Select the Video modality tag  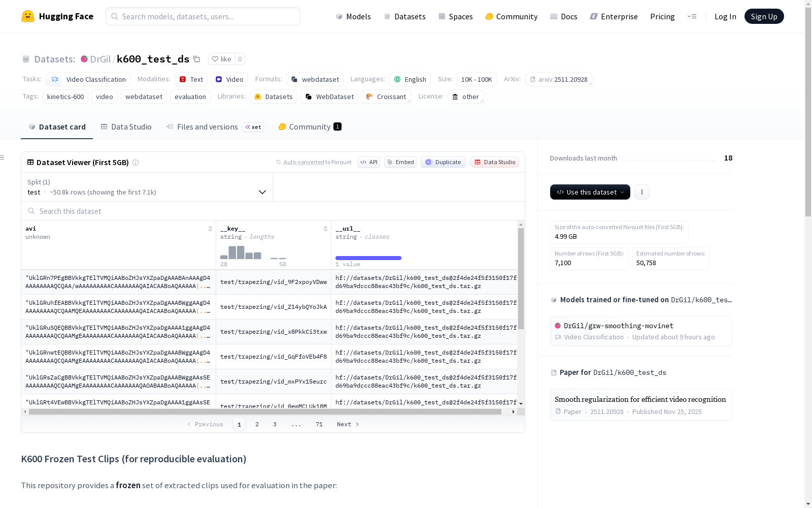229,79
